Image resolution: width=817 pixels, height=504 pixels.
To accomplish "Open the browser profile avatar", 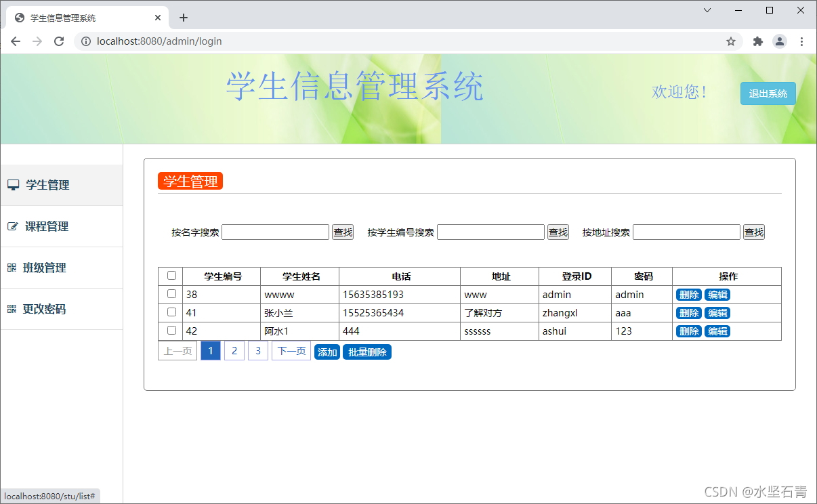I will point(780,41).
